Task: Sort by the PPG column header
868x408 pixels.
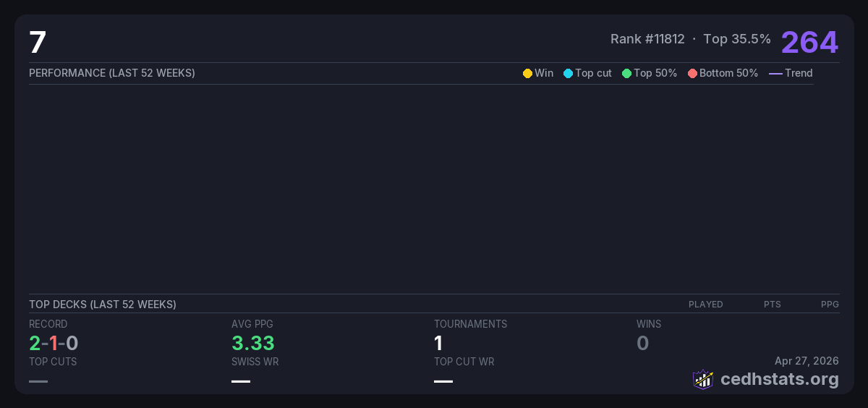Action: (830, 305)
